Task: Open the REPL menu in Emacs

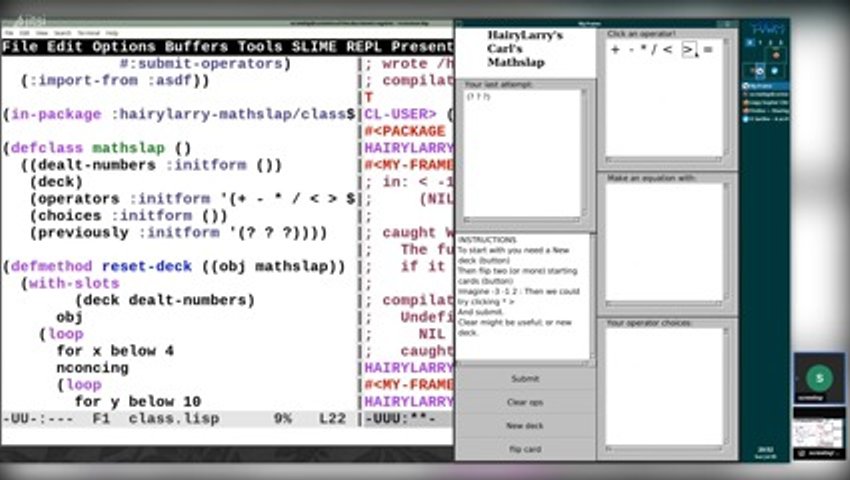Action: [x=364, y=47]
